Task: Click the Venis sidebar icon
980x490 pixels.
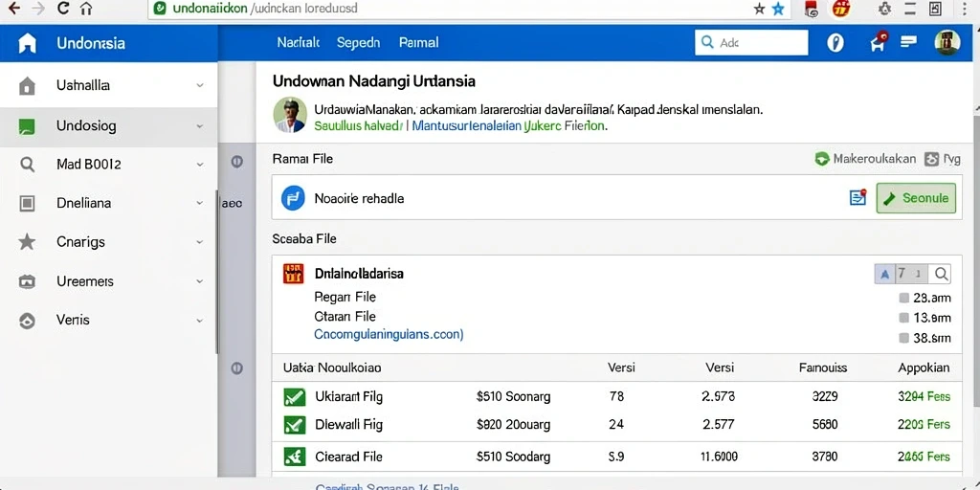Action: pos(27,321)
